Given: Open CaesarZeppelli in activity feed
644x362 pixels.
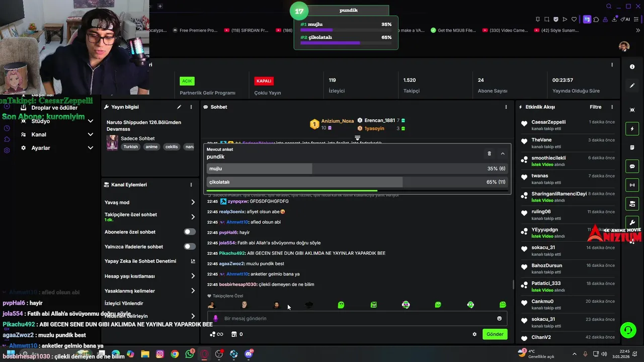Looking at the screenshot, I should coord(548,122).
